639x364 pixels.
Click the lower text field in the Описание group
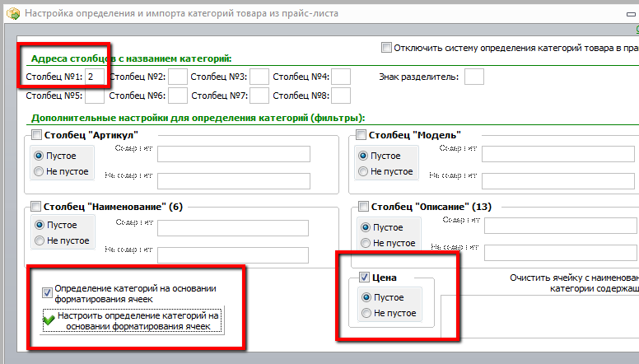[x=561, y=253]
